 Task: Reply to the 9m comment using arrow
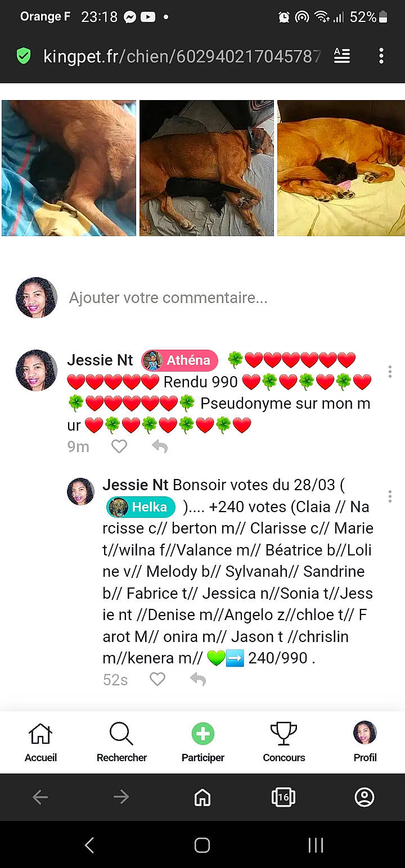tap(160, 446)
